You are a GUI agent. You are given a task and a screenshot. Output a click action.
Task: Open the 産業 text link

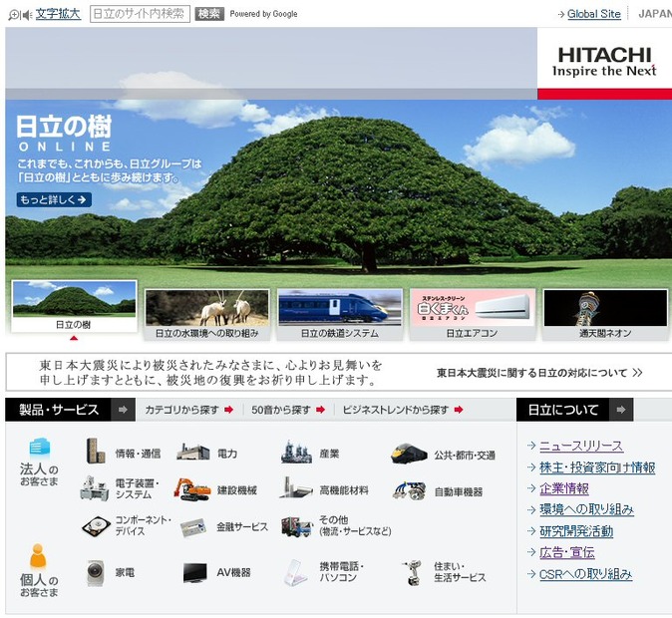(329, 454)
